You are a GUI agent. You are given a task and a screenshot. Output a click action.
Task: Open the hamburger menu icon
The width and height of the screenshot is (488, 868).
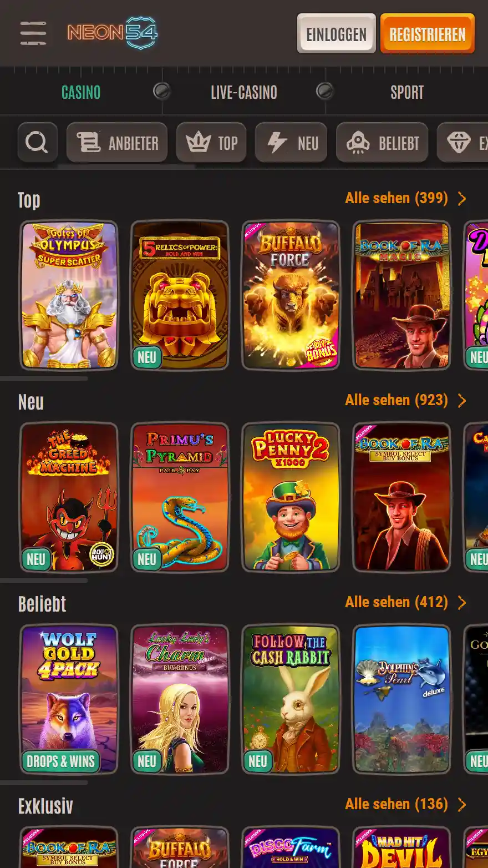tap(33, 33)
